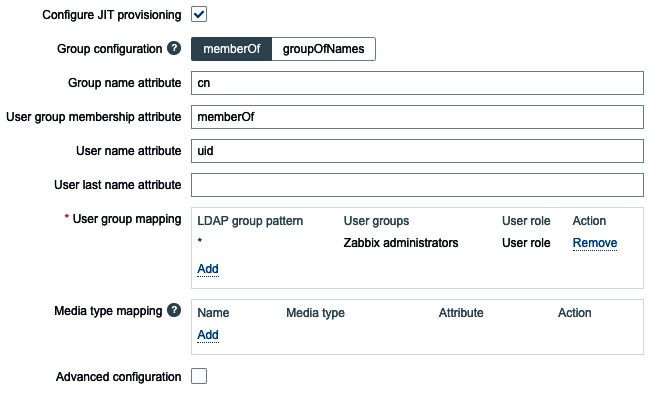This screenshot has width=652, height=395.
Task: Click Group name attribute field
Action: coord(417,83)
